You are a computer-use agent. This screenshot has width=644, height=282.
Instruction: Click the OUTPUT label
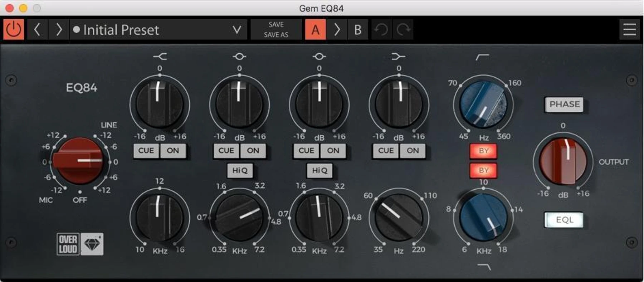614,162
